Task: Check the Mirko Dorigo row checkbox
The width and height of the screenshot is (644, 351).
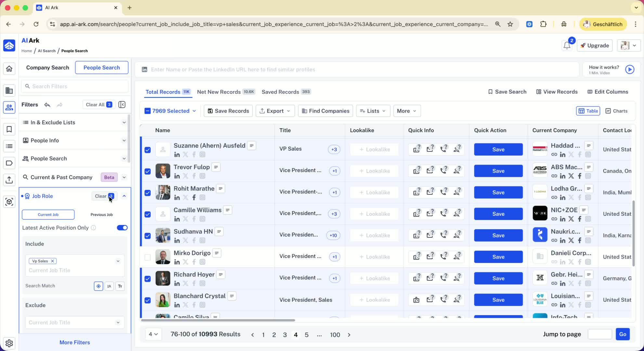Action: [x=148, y=257]
